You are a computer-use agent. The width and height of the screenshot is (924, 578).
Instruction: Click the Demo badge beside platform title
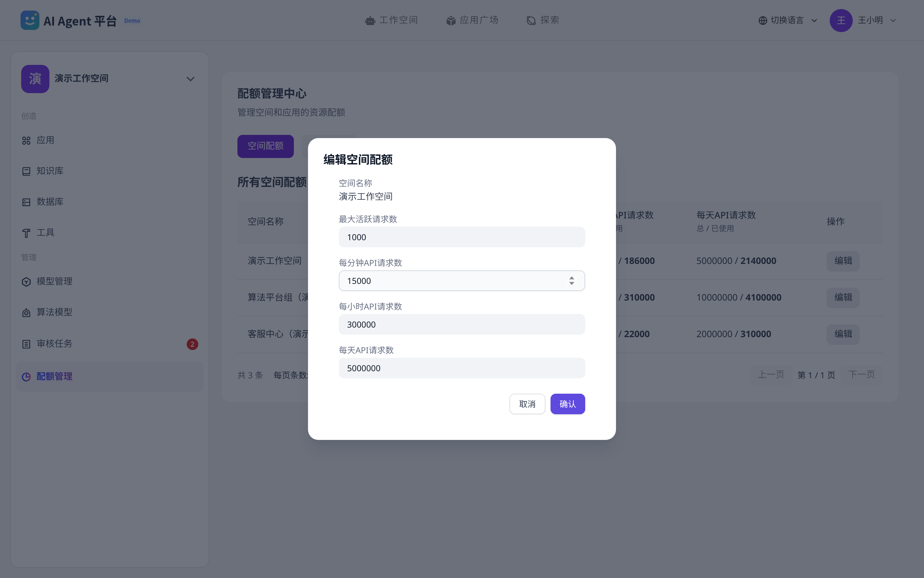coord(132,21)
